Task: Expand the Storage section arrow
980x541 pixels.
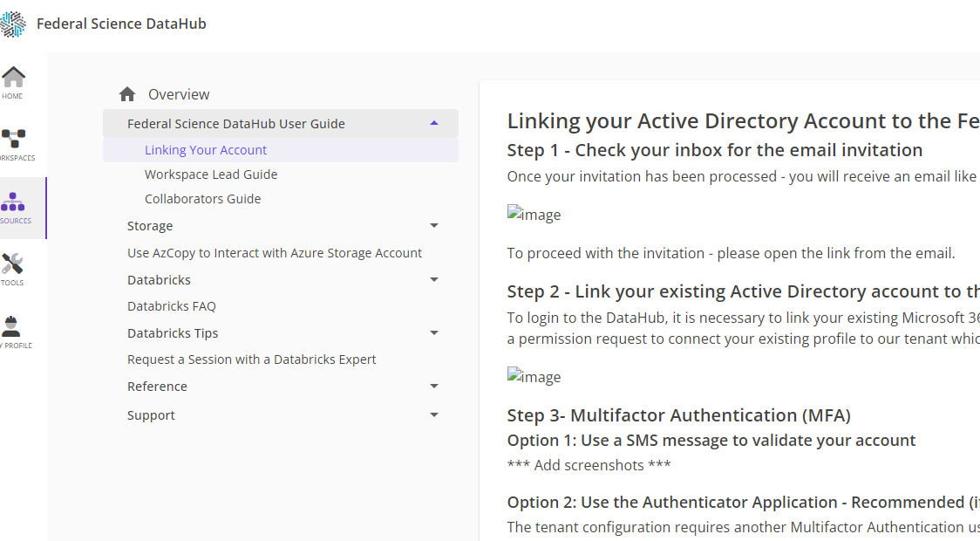Action: [x=433, y=226]
